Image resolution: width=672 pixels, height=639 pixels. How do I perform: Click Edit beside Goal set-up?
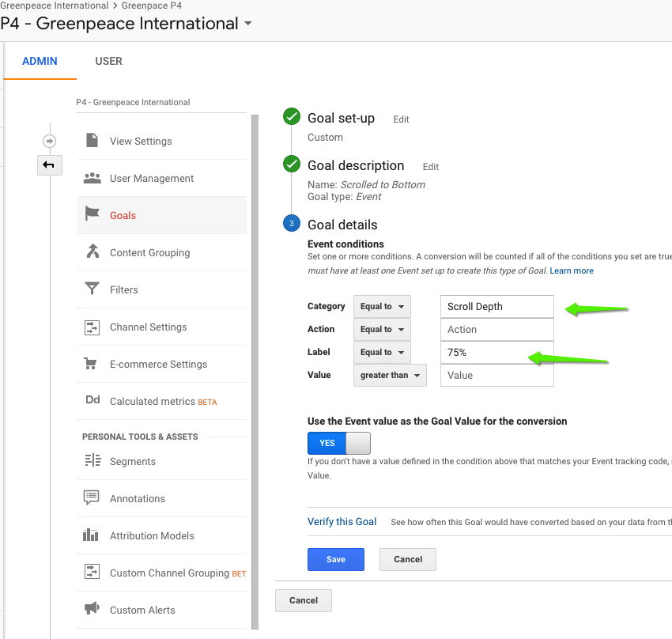tap(401, 119)
